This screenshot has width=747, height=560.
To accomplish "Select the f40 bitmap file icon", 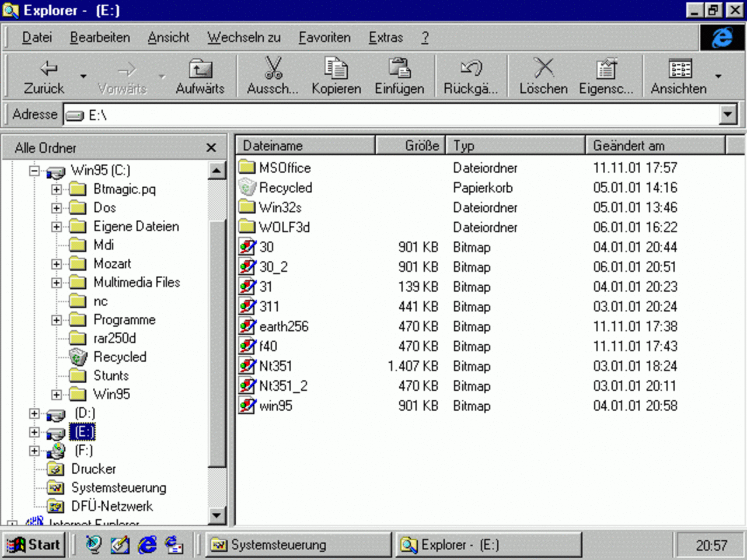I will (247, 346).
